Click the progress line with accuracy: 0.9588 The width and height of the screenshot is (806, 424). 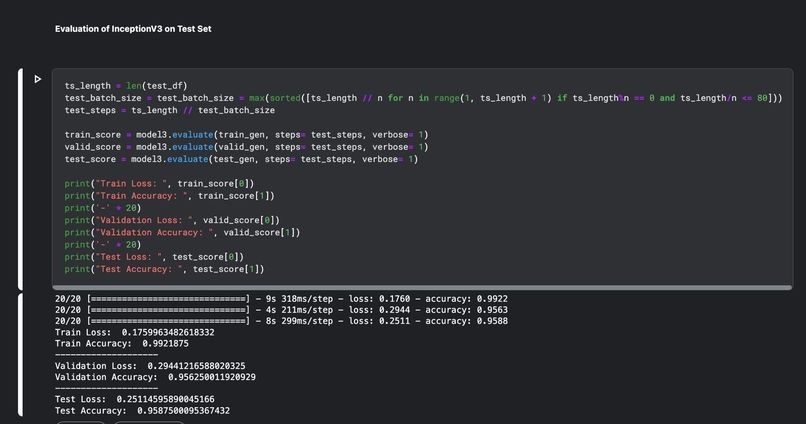(281, 321)
